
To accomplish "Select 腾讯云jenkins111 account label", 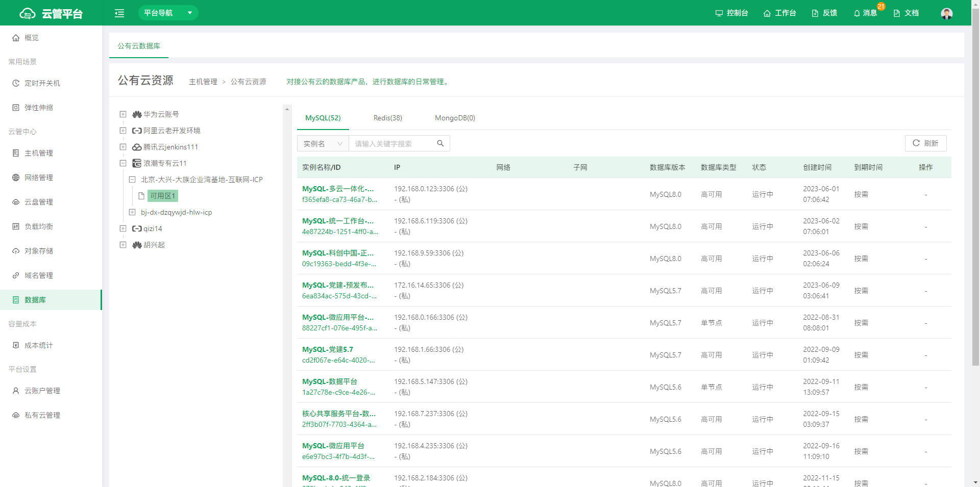I will click(x=170, y=147).
